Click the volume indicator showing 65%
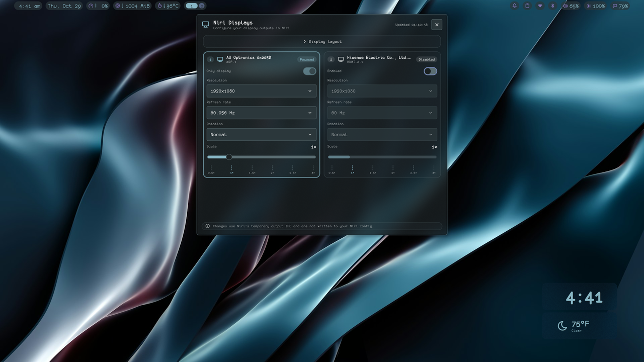This screenshot has height=362, width=644. (x=571, y=6)
